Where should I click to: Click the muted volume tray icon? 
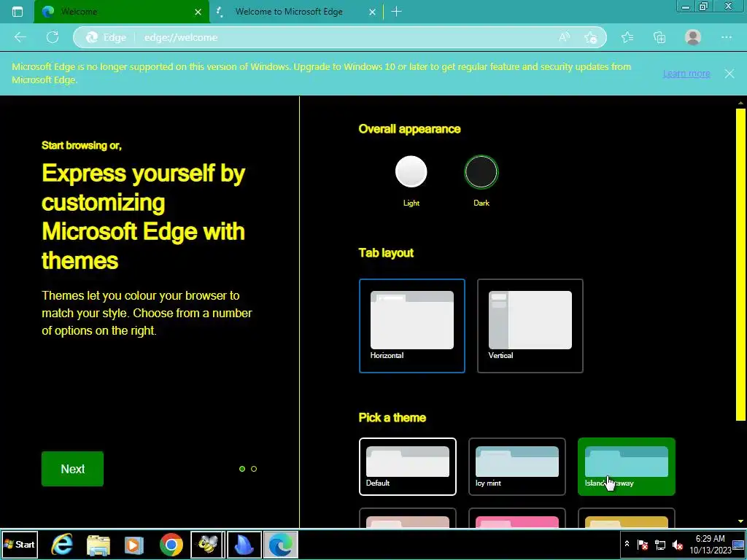pyautogui.click(x=678, y=545)
